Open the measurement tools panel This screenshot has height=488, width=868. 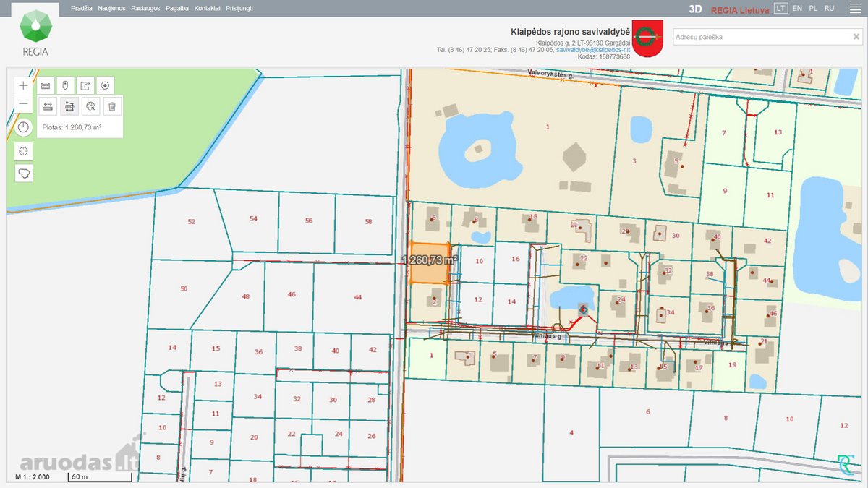46,85
